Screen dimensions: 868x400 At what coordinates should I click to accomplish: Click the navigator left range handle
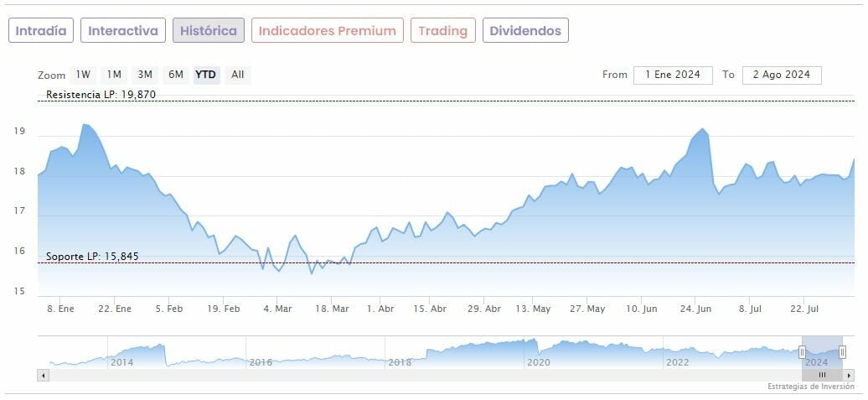[802, 352]
